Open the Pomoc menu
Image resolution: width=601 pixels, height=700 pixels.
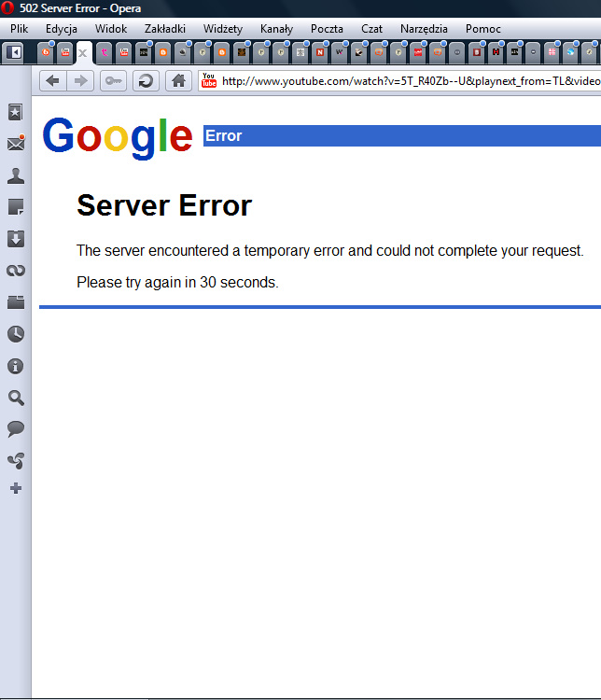click(x=482, y=29)
